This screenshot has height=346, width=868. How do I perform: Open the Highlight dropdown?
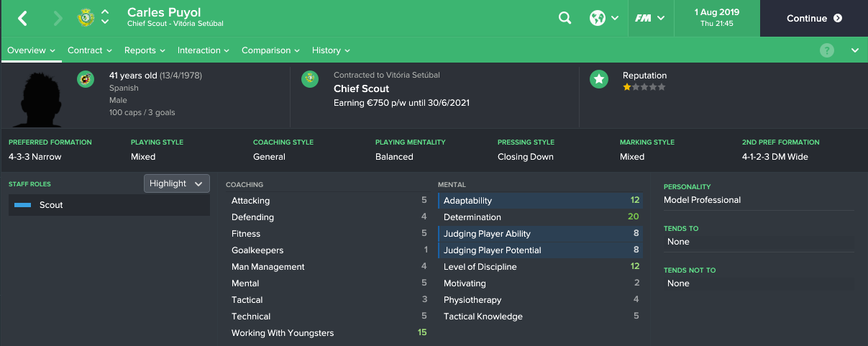tap(177, 183)
